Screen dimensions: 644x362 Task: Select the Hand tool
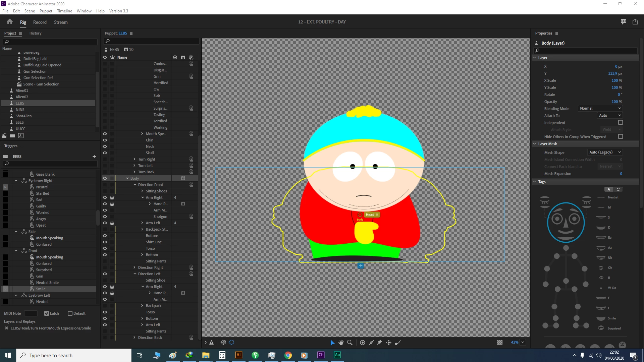pyautogui.click(x=341, y=343)
